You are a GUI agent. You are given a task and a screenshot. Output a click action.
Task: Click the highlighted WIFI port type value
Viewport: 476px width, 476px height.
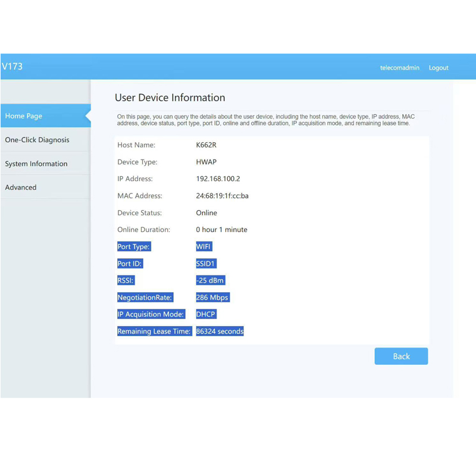click(x=203, y=246)
